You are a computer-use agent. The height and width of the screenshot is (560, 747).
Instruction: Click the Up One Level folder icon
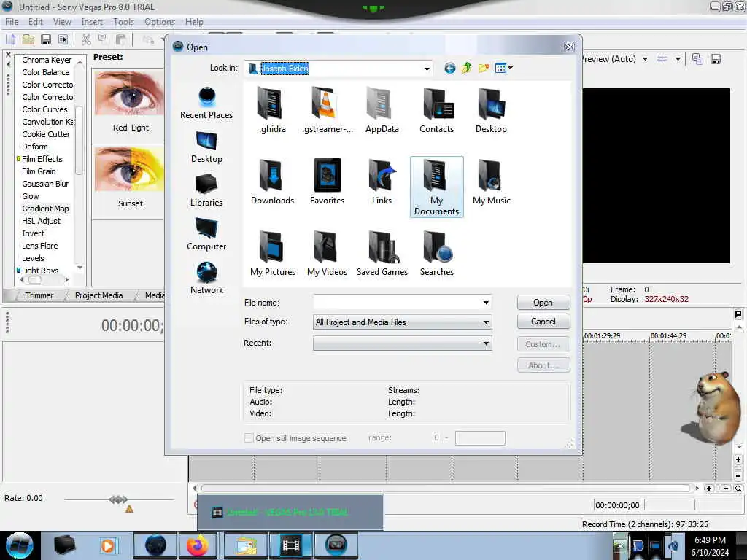[x=466, y=68]
